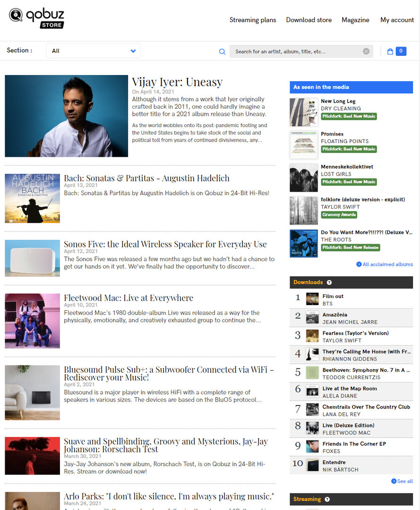Open Streaming plans menu
The image size is (420, 510).
click(253, 20)
